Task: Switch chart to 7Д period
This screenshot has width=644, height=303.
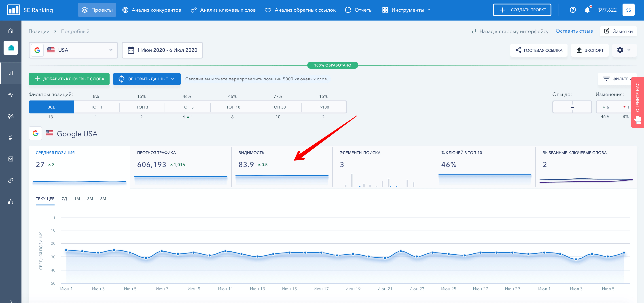Action: coord(64,199)
